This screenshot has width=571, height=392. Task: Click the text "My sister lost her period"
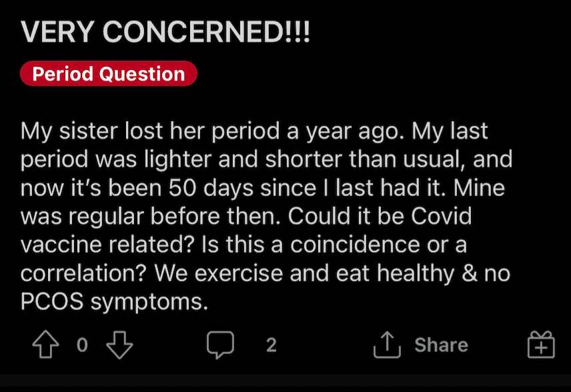150,131
